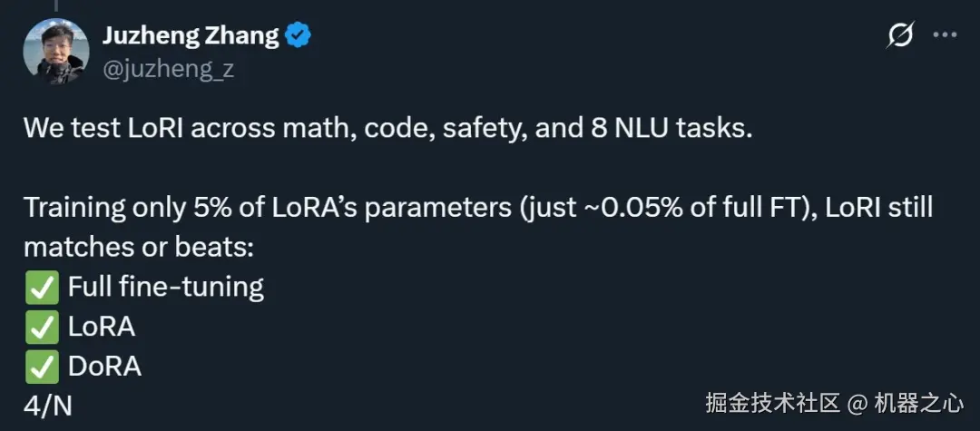Click the green checkmark next to LoRA
The image size is (980, 431).
tap(41, 328)
